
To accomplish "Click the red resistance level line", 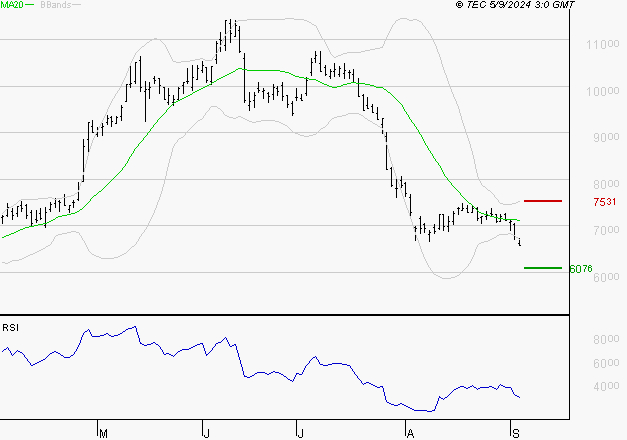I will coord(543,201).
